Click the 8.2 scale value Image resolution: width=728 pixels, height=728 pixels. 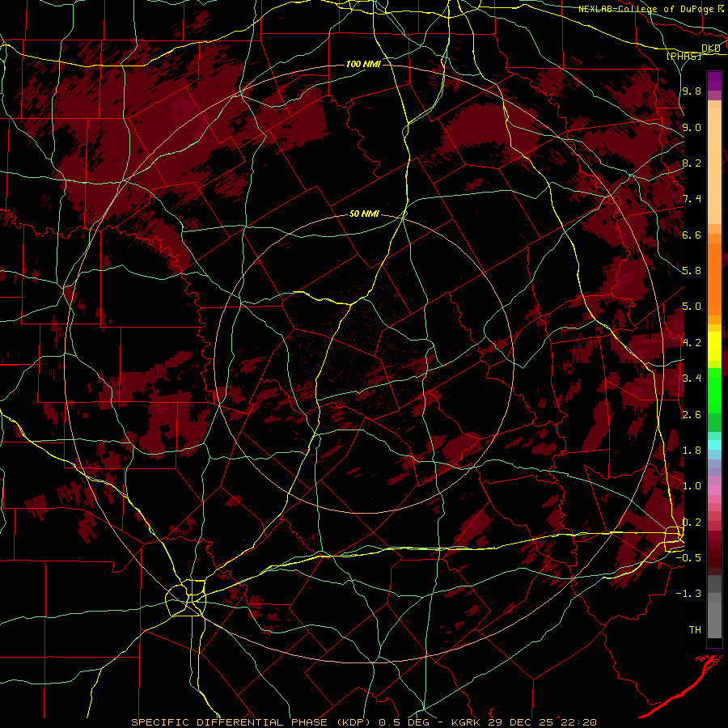[x=692, y=163]
